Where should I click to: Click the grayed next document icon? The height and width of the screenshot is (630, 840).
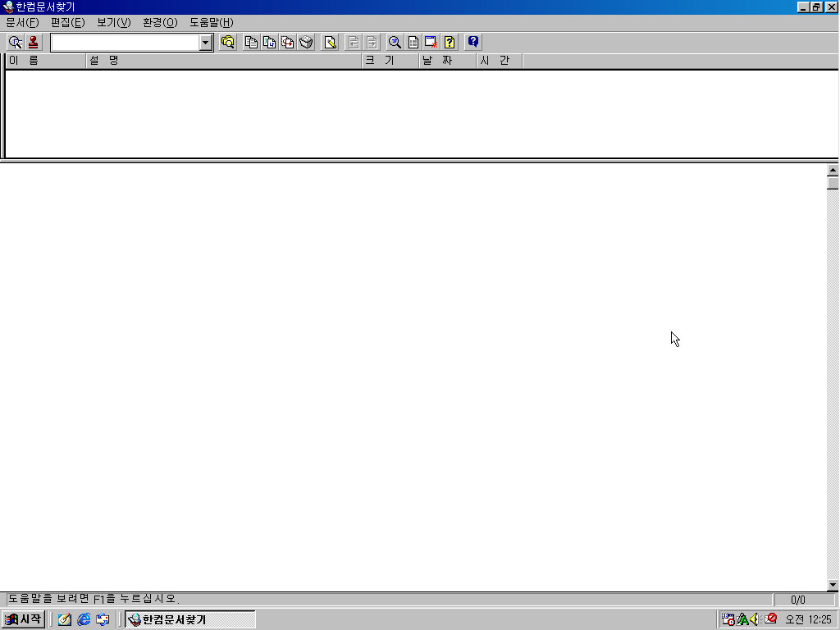click(x=372, y=43)
